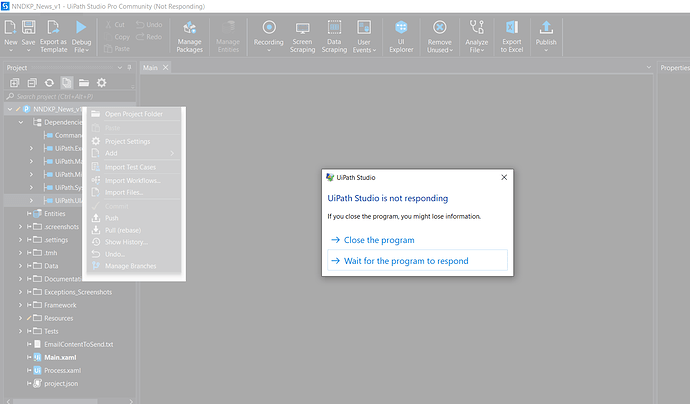Viewport: 690px width, 404px height.
Task: Choose Project Settings in context menu
Action: [x=134, y=141]
